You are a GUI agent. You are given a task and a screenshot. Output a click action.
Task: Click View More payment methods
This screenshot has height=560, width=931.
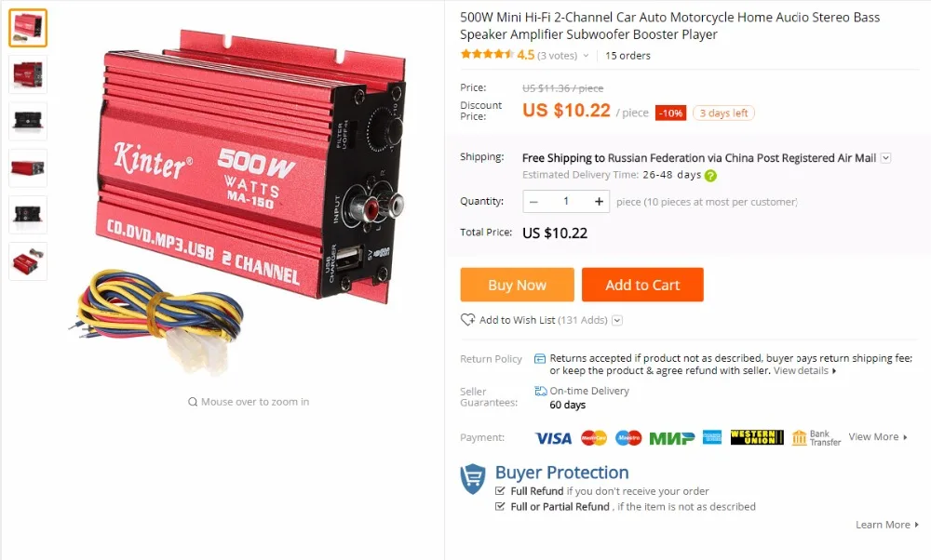click(x=878, y=436)
